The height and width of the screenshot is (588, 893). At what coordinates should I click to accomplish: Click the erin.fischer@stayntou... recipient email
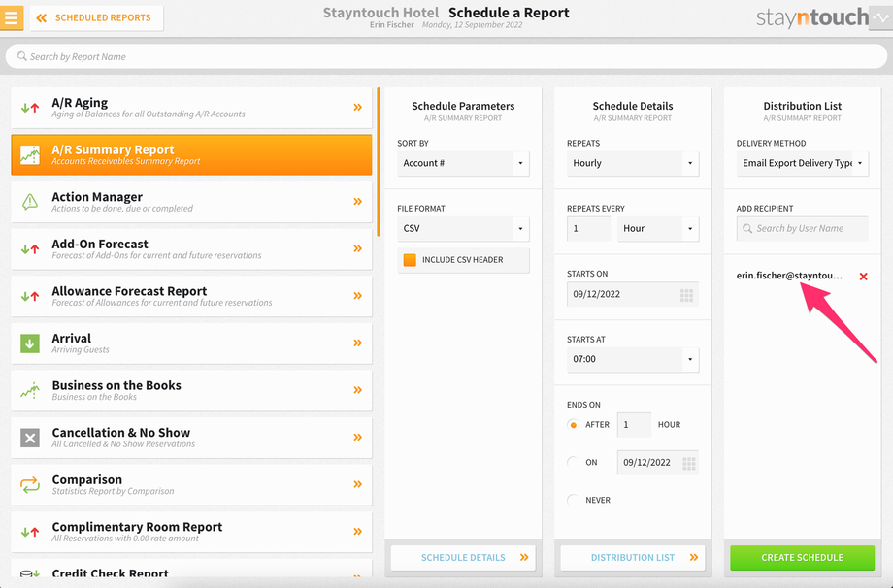(789, 276)
